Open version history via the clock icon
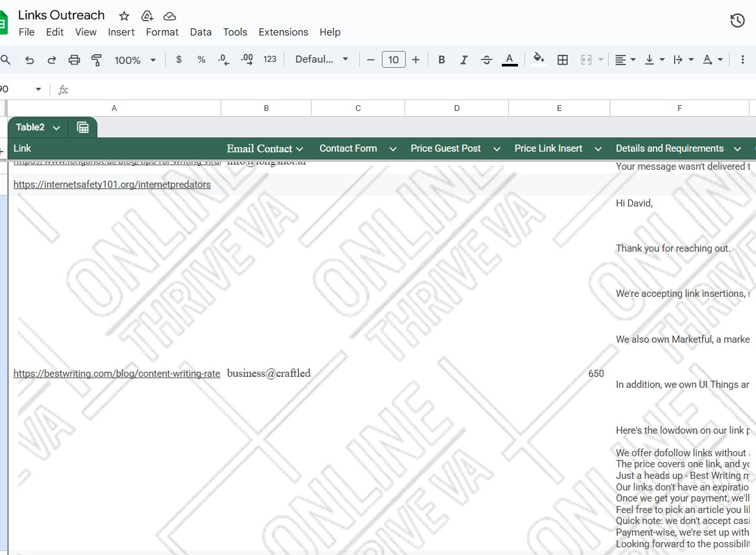The height and width of the screenshot is (555, 756). click(737, 21)
